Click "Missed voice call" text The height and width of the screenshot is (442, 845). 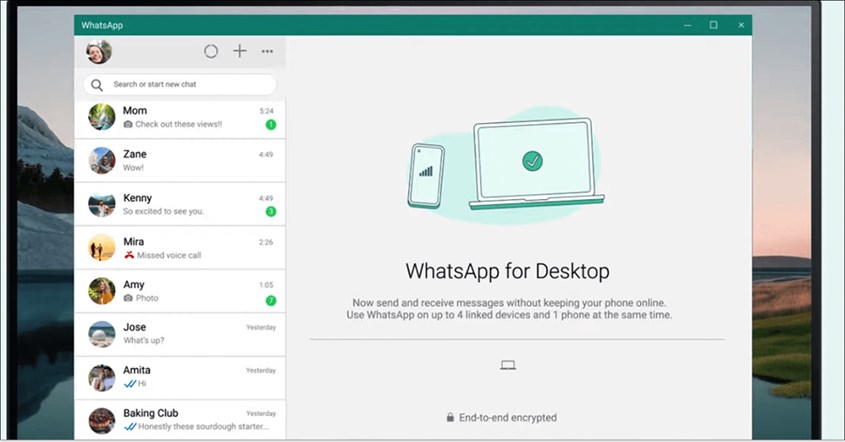point(169,255)
